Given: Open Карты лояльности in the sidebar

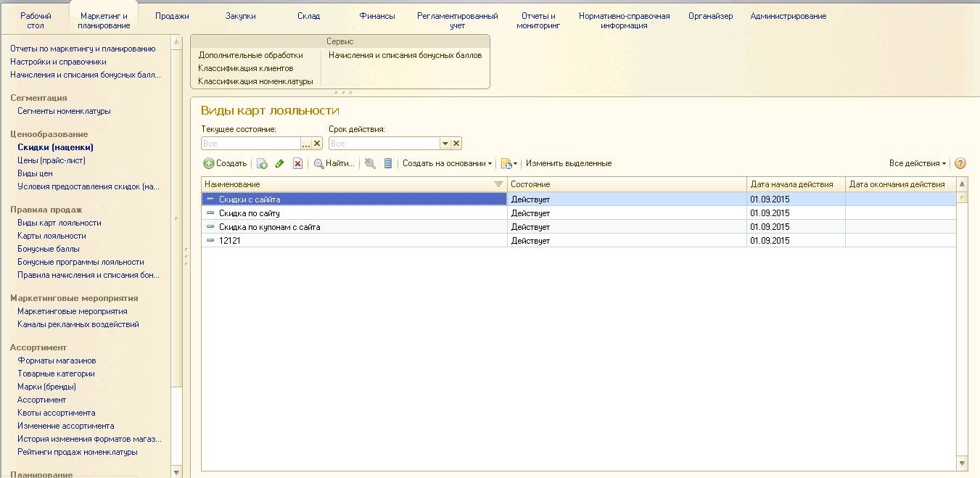Looking at the screenshot, I should pyautogui.click(x=52, y=236).
